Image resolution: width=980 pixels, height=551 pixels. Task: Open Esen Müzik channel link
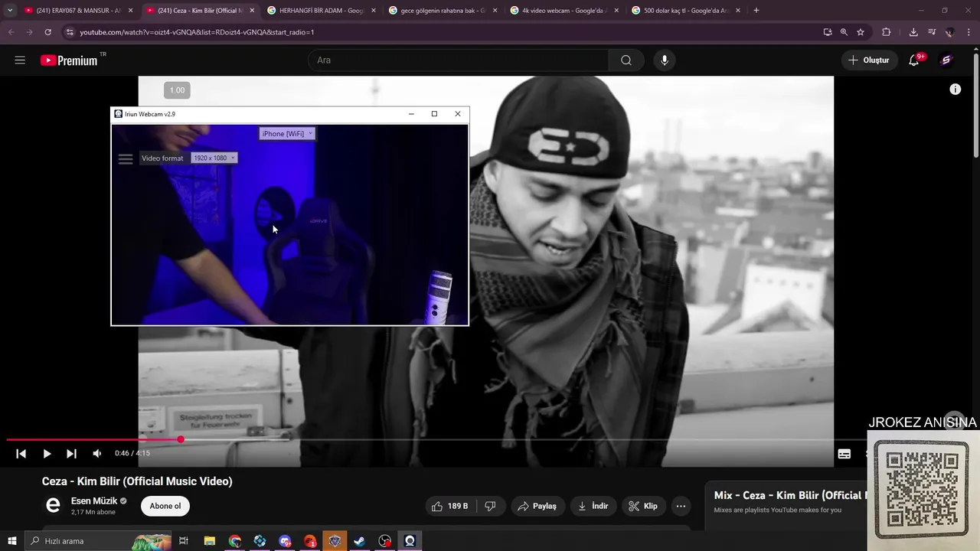coord(94,501)
